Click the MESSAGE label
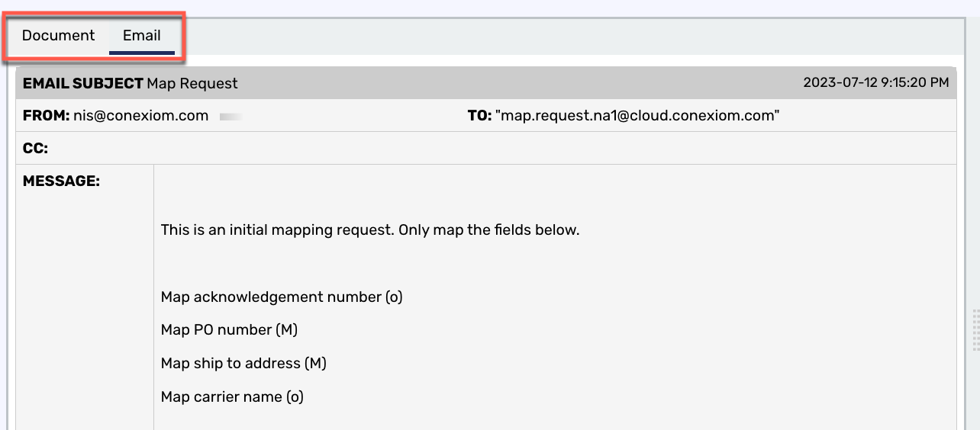980x430 pixels. pyautogui.click(x=61, y=181)
